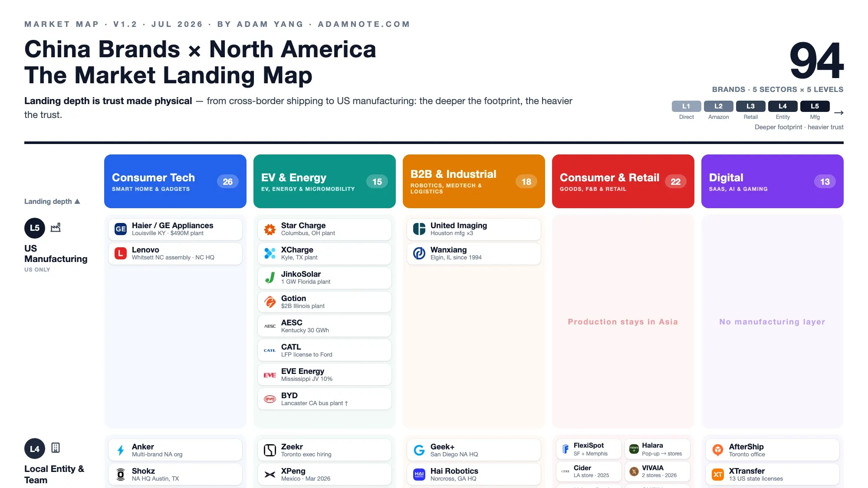Click the Cider logo icon

566,472
